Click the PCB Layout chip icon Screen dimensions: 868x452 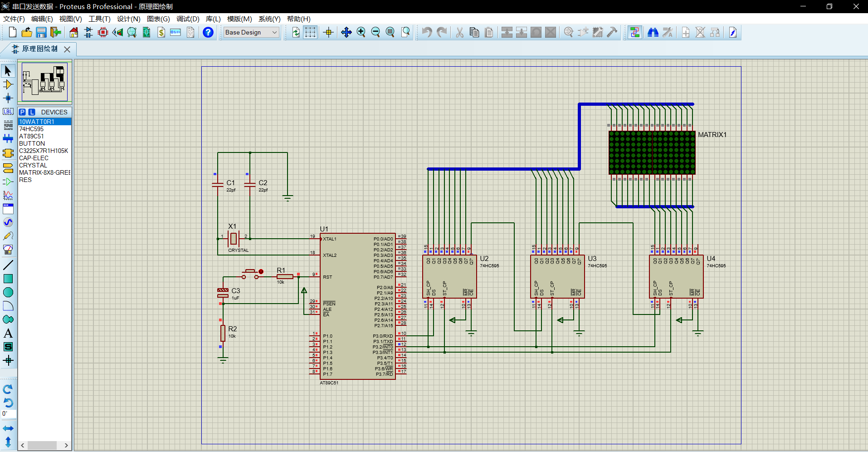pyautogui.click(x=103, y=32)
